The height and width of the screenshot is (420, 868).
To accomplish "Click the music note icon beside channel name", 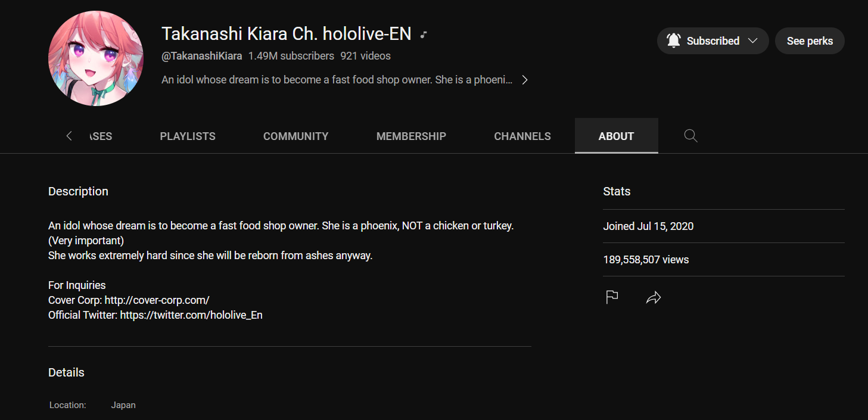I will pyautogui.click(x=424, y=35).
